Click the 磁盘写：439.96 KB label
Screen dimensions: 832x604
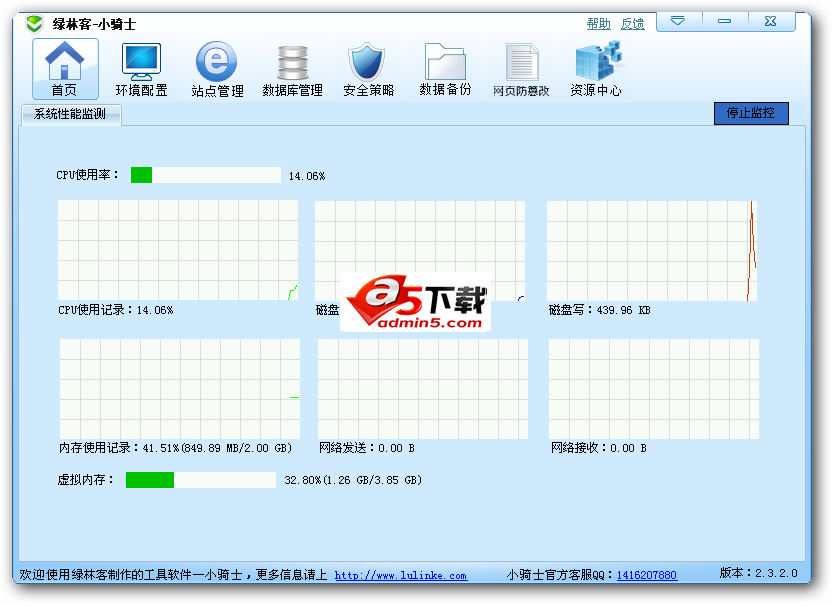(x=600, y=310)
